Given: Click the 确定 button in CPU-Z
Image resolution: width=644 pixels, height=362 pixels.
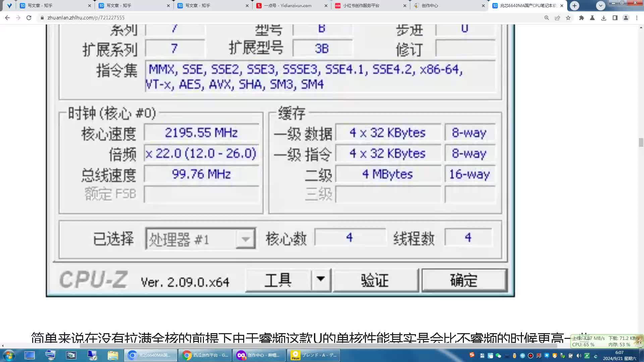Looking at the screenshot, I should (464, 280).
